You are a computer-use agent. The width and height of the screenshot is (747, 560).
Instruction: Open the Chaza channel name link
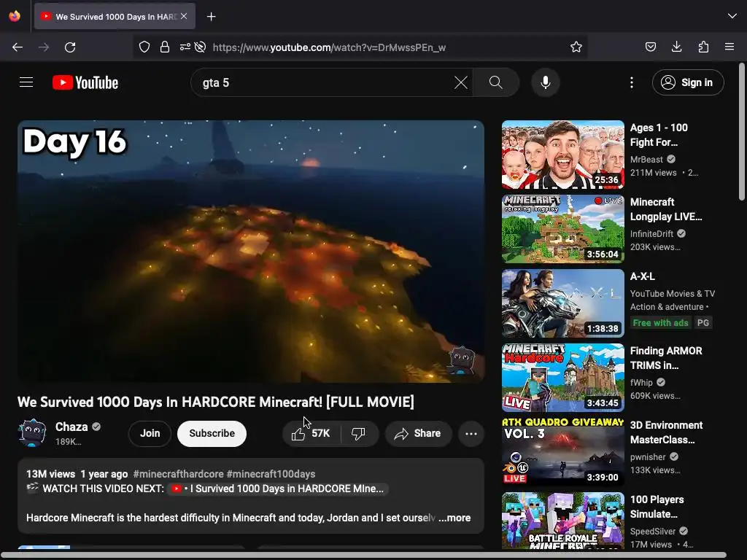71,427
